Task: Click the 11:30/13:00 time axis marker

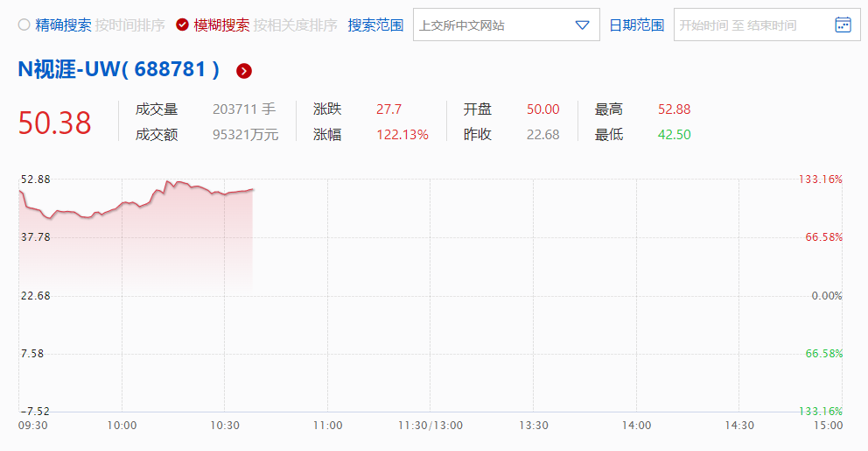Action: 430,426
